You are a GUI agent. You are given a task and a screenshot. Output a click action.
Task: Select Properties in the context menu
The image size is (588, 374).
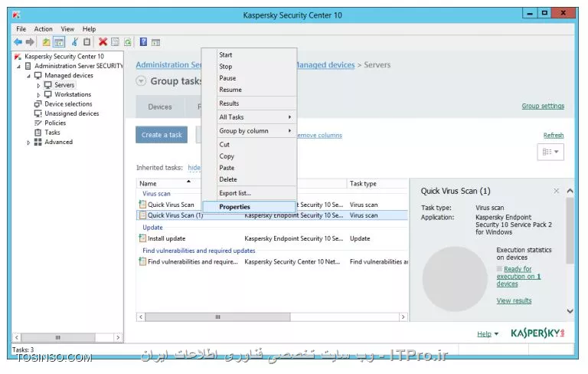[x=249, y=207]
